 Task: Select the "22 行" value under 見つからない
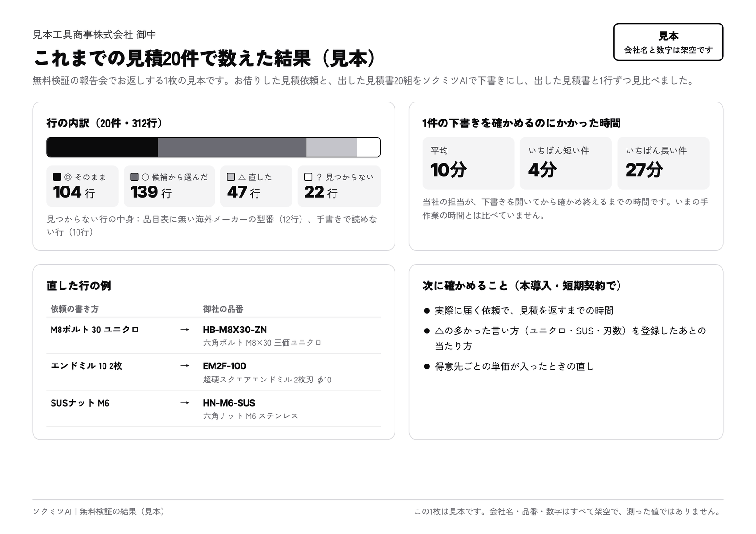point(321,193)
